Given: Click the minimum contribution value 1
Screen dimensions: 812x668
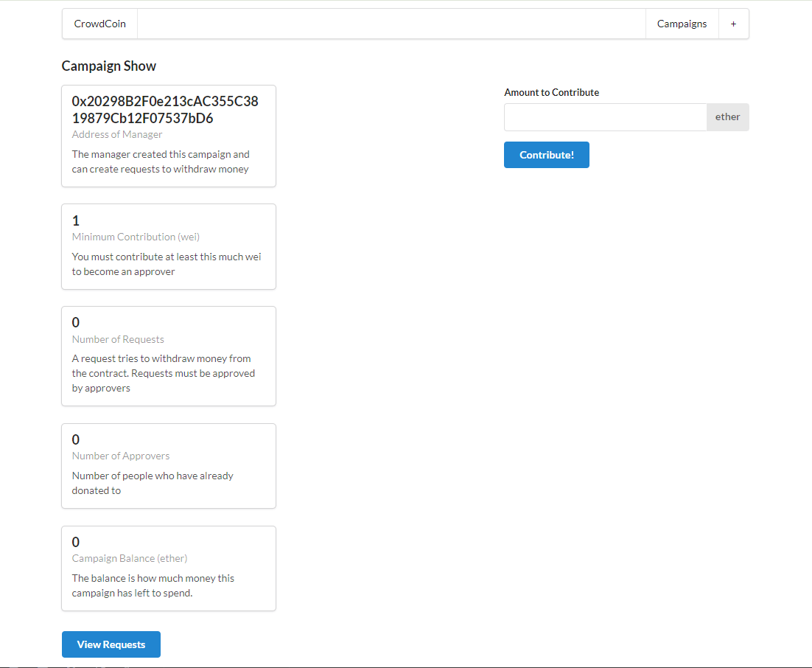Looking at the screenshot, I should pyautogui.click(x=76, y=220).
